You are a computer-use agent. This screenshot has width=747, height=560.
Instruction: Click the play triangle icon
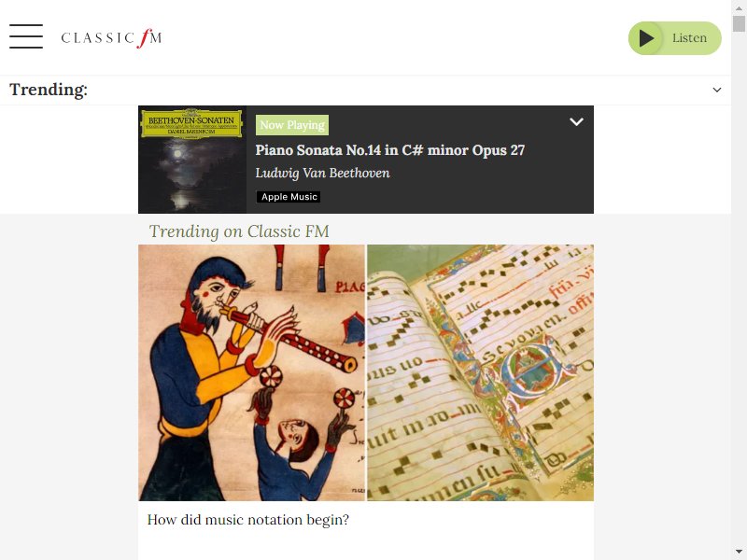(646, 38)
